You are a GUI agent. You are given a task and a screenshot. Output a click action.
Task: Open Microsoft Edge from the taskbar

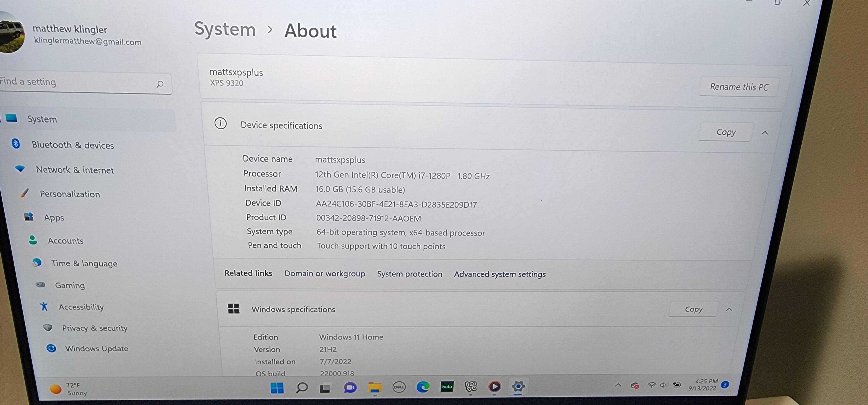click(422, 387)
